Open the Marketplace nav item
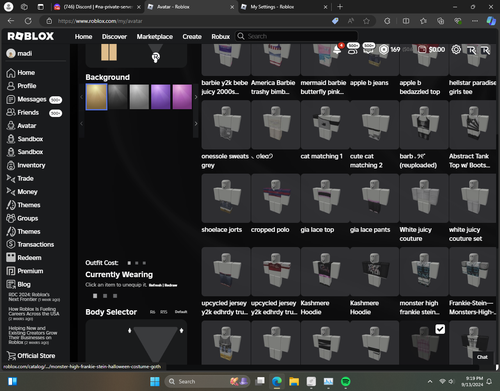 pos(155,37)
